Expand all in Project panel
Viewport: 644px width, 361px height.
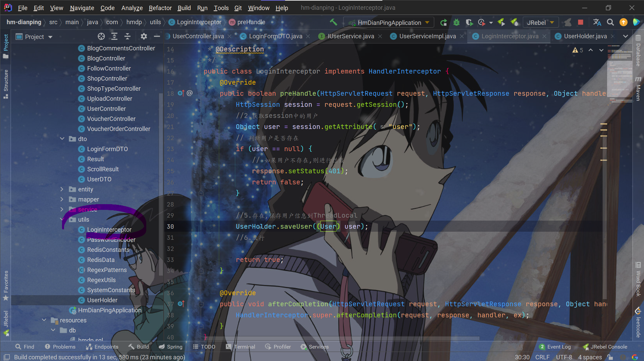114,36
